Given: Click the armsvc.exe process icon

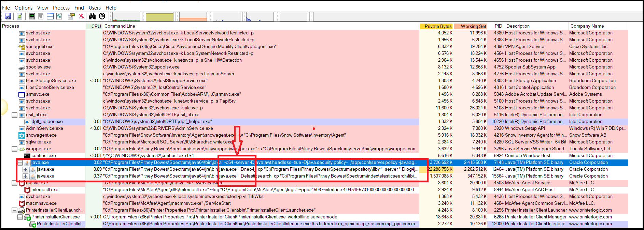Looking at the screenshot, I should pos(22,94).
